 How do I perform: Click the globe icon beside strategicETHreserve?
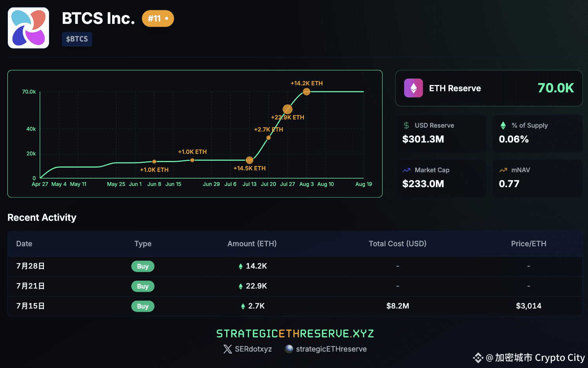(x=289, y=349)
